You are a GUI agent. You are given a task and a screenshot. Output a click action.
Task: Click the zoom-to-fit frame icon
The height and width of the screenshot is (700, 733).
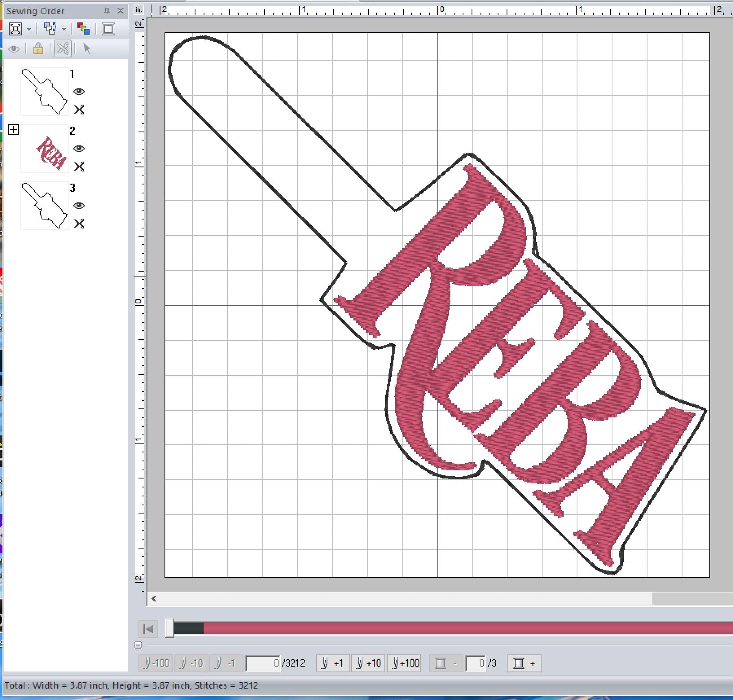[x=15, y=29]
